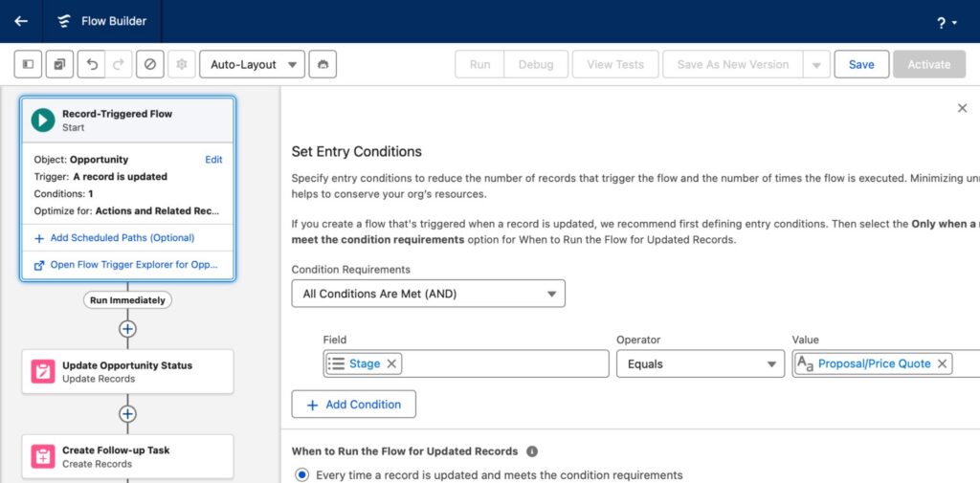Click the Add Condition button
Viewport: 980px width, 483px height.
353,405
